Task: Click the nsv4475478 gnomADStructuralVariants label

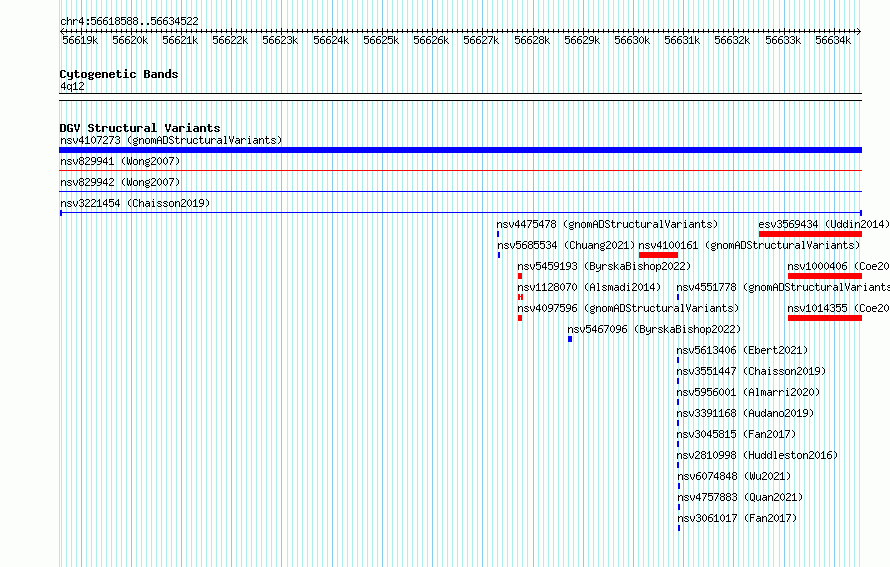Action: click(607, 224)
